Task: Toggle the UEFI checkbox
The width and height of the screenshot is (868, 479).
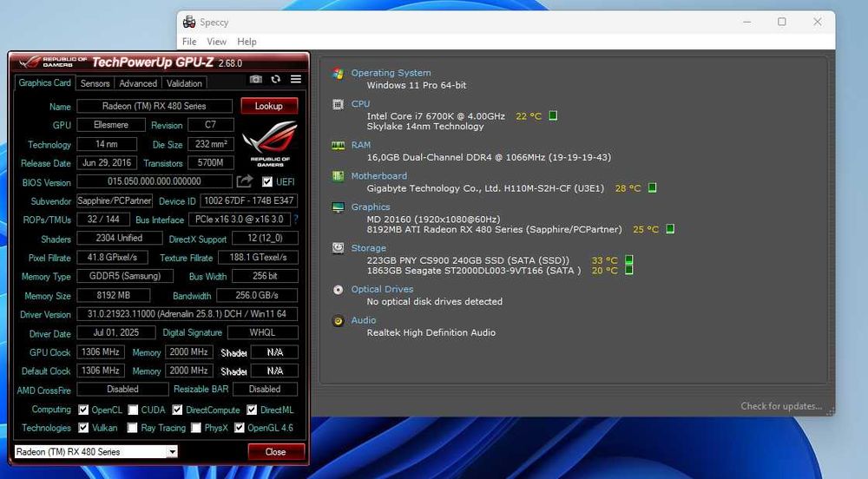Action: (267, 182)
